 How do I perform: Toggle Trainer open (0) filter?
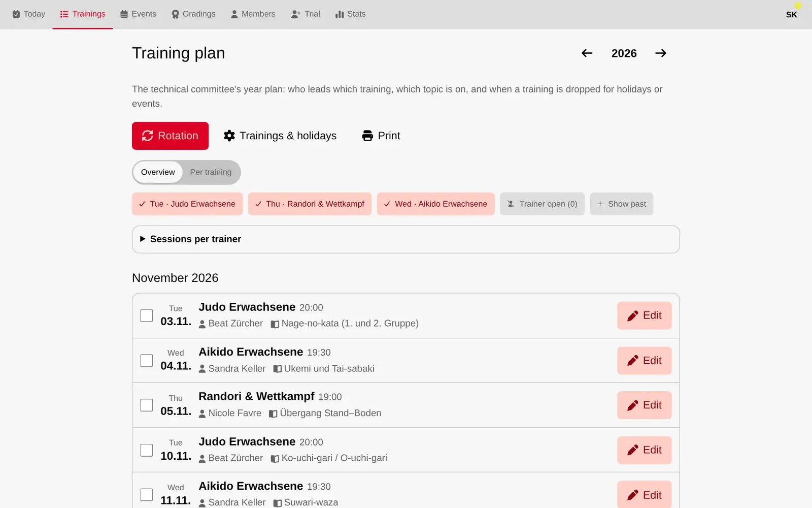pos(543,204)
